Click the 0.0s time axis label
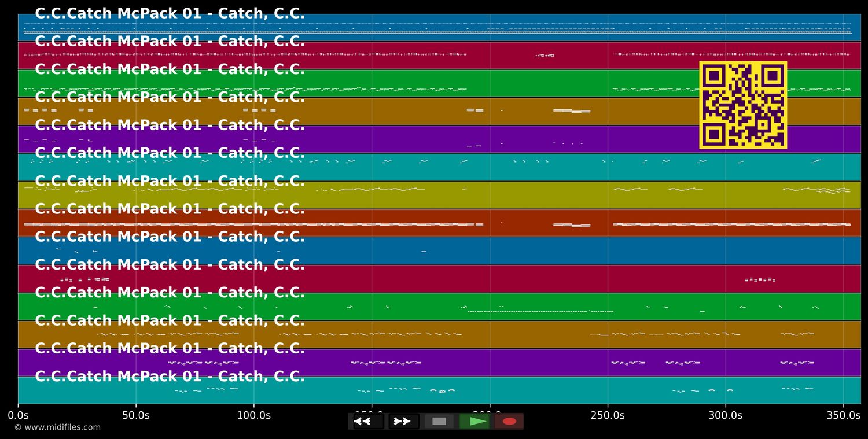Viewport: 868px width, 439px height. (18, 415)
